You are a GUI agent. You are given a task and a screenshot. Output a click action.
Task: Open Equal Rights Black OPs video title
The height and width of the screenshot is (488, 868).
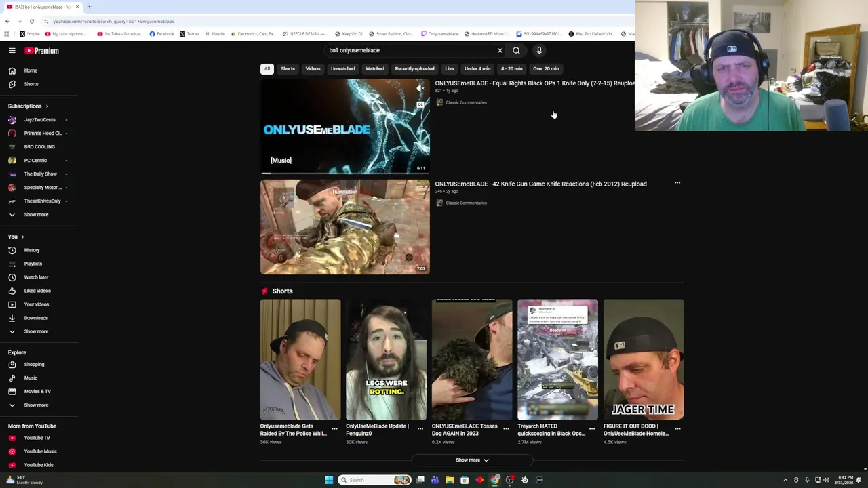click(x=534, y=83)
